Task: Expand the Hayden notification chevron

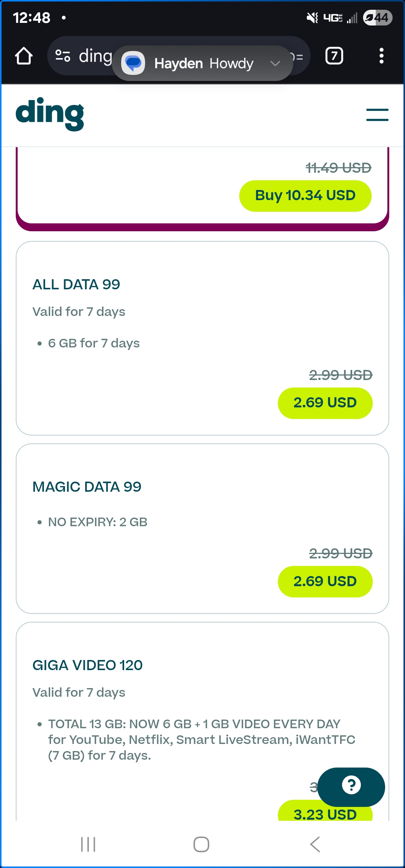Action: click(x=275, y=63)
